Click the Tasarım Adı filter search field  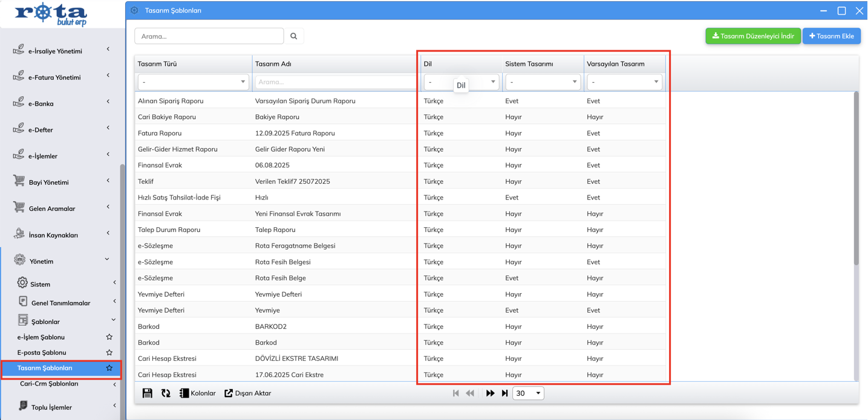(x=336, y=82)
